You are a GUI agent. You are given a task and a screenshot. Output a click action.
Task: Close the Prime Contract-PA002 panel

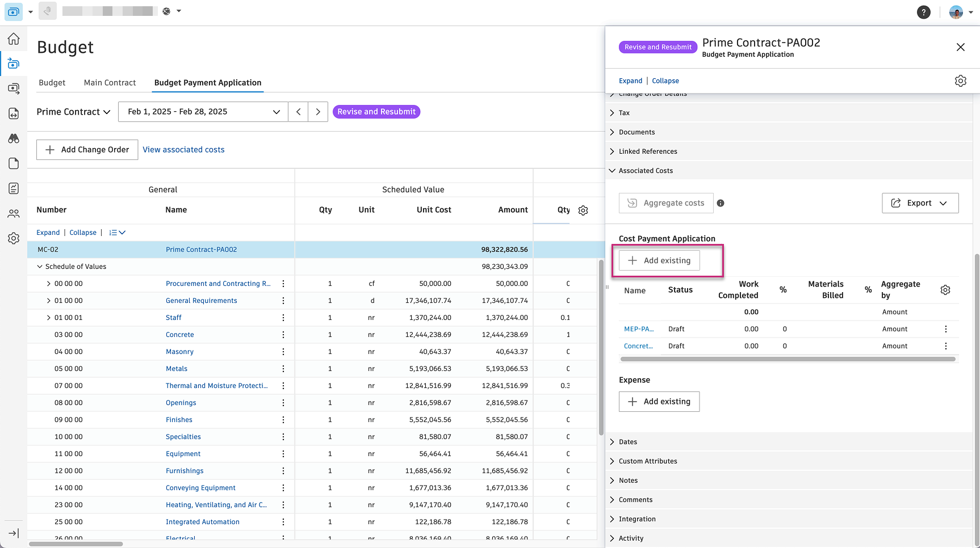tap(961, 47)
